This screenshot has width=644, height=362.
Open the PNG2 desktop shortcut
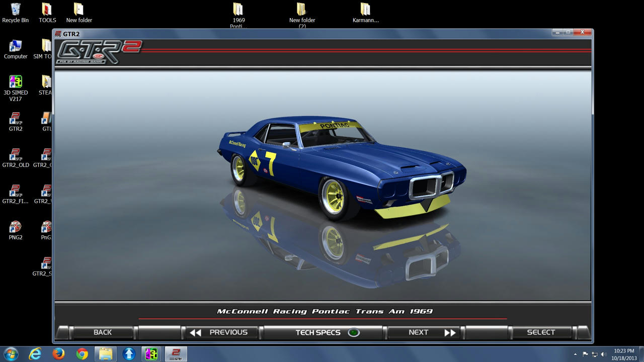coord(16,230)
